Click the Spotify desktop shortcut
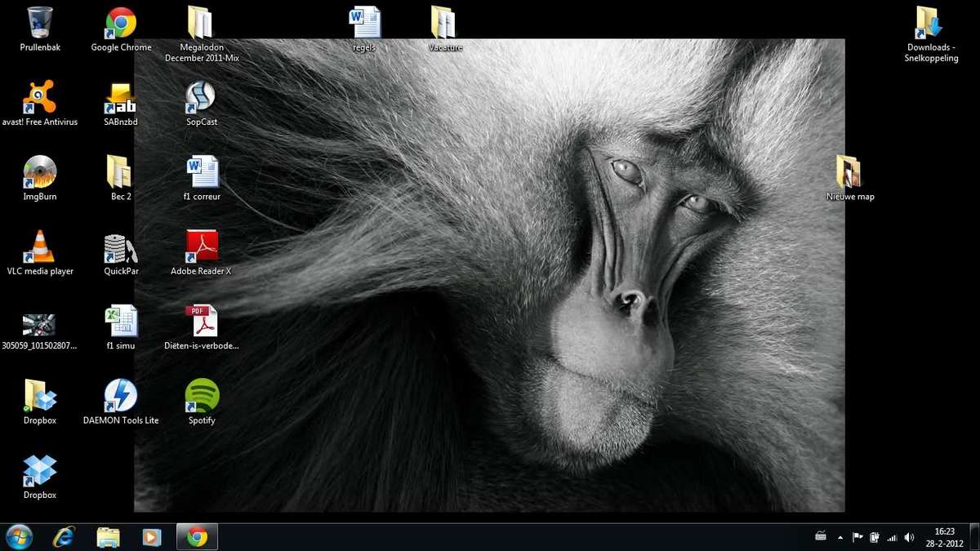 point(202,397)
